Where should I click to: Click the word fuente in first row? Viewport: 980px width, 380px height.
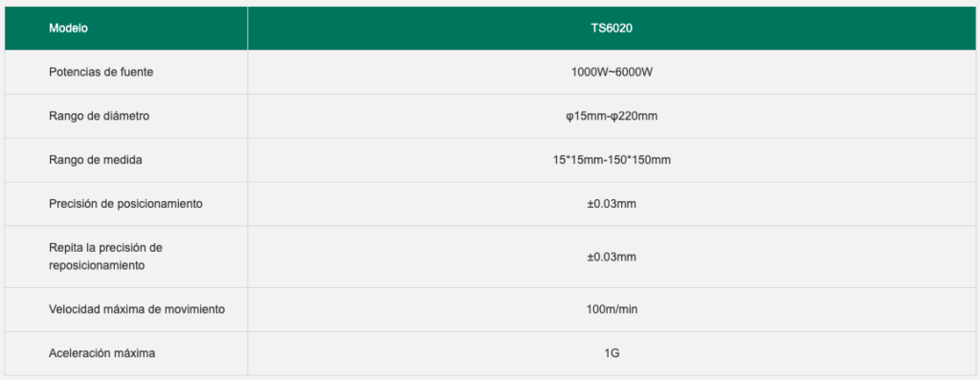click(137, 72)
